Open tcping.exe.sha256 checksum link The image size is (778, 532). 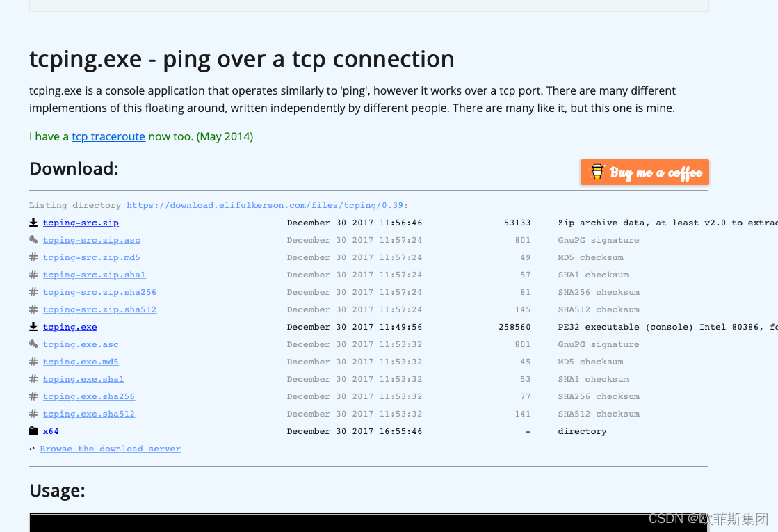coord(89,396)
